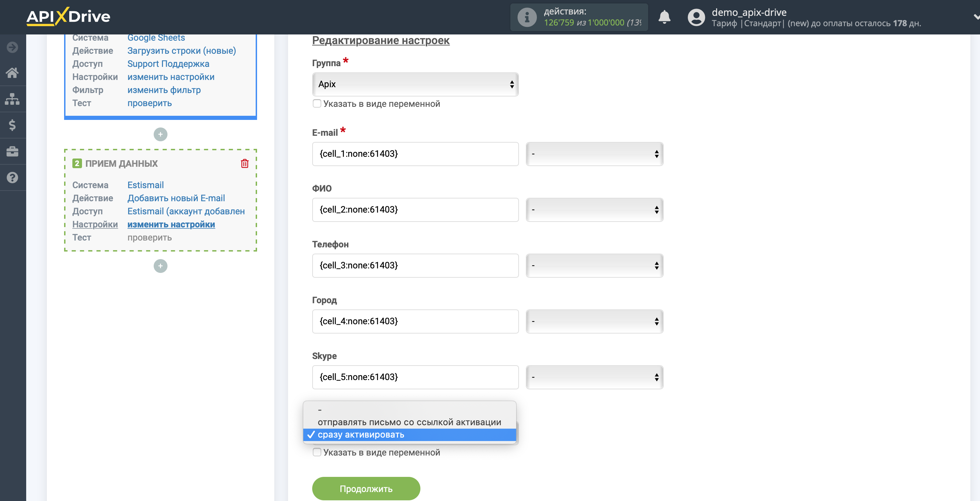This screenshot has width=980, height=501.
Task: Click the Продолжить button
Action: [366, 489]
